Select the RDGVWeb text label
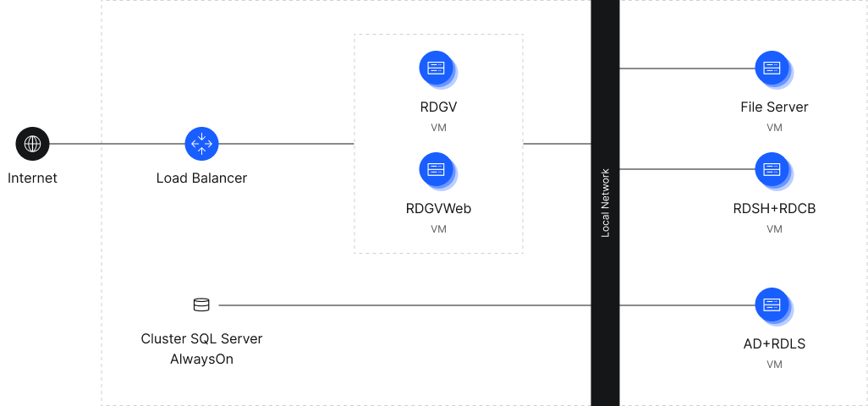The image size is (868, 406). click(x=437, y=208)
